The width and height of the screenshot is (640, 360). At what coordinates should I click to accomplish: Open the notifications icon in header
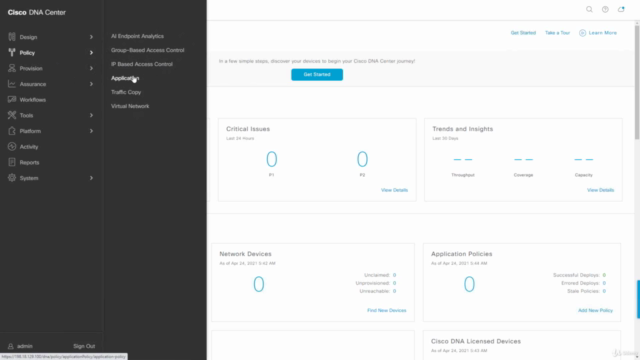[621, 9]
